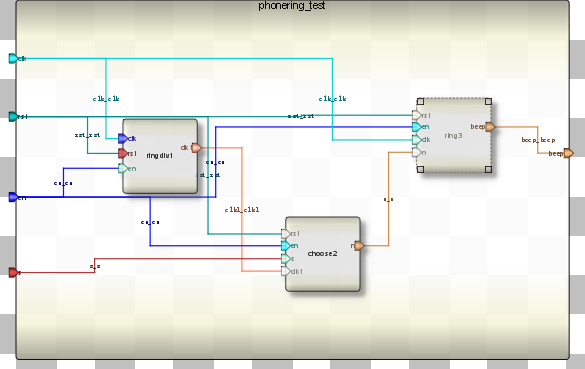Viewport: 585px width, 369px height.
Task: Select the red rst pin on ringdiv1
Action: point(123,153)
